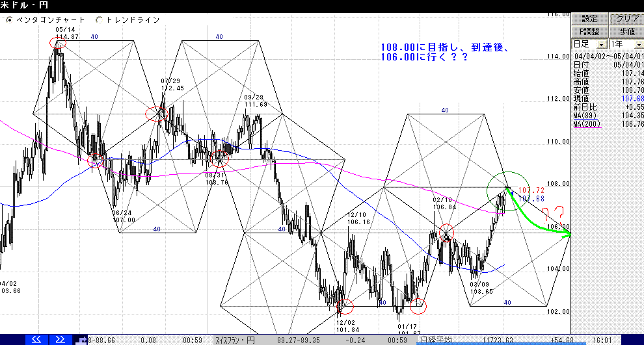Click the 安値 106.78 low value

coord(632,90)
